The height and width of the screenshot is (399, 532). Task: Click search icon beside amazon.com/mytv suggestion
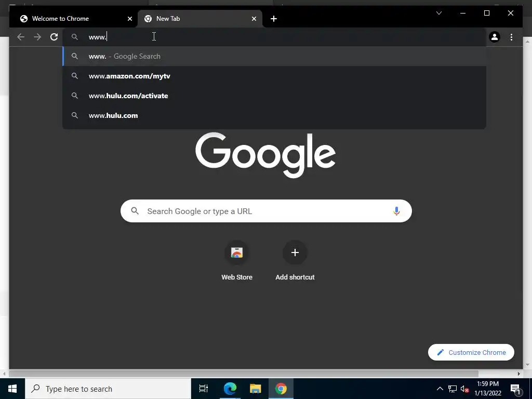pos(75,76)
